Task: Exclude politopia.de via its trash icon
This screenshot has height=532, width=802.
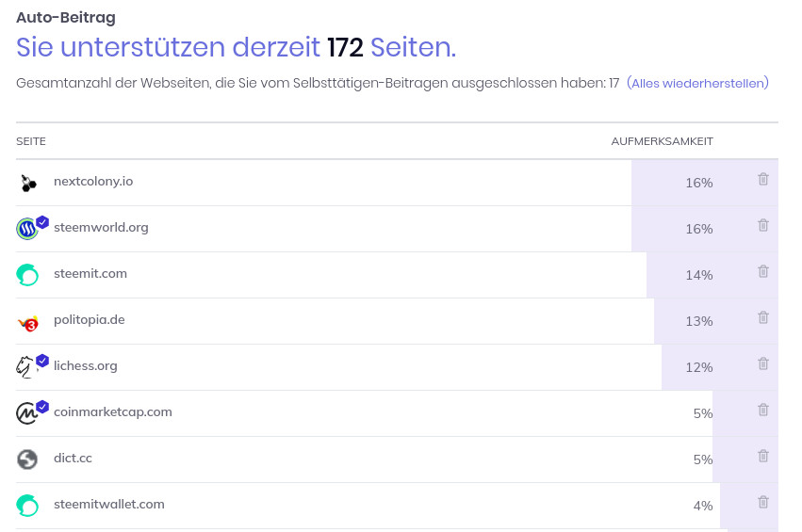Action: tap(763, 317)
